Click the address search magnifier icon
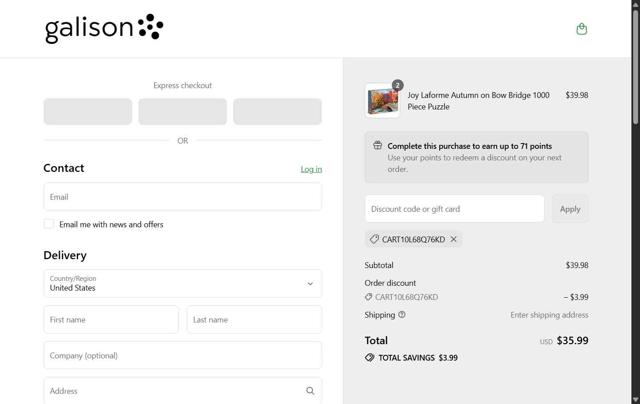This screenshot has width=640, height=404. click(x=310, y=391)
